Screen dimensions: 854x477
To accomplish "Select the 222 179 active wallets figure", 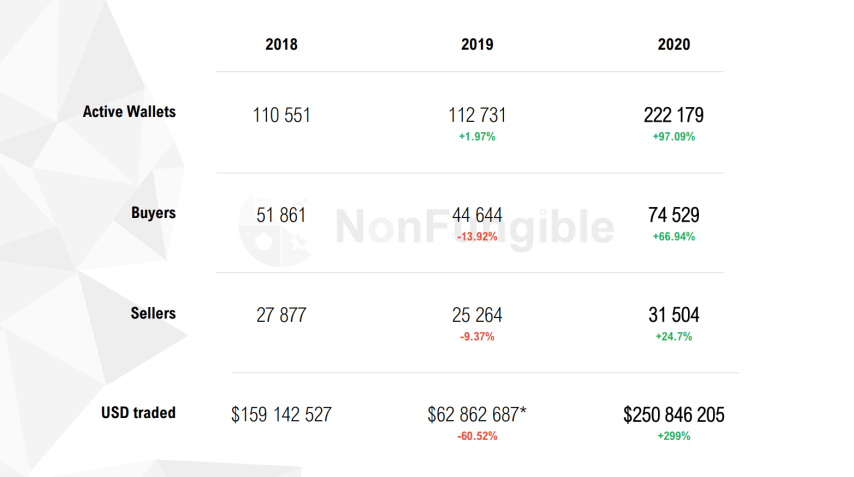I will [674, 116].
